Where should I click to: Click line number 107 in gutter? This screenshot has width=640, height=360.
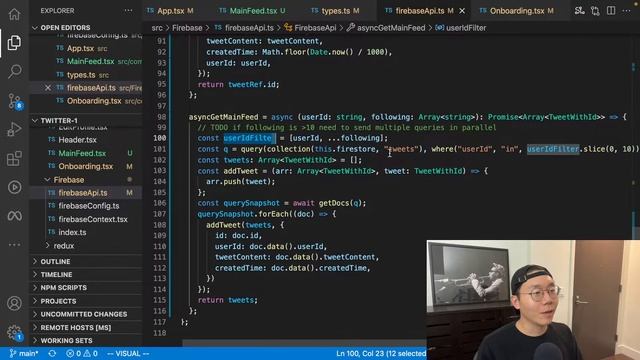[x=160, y=214]
